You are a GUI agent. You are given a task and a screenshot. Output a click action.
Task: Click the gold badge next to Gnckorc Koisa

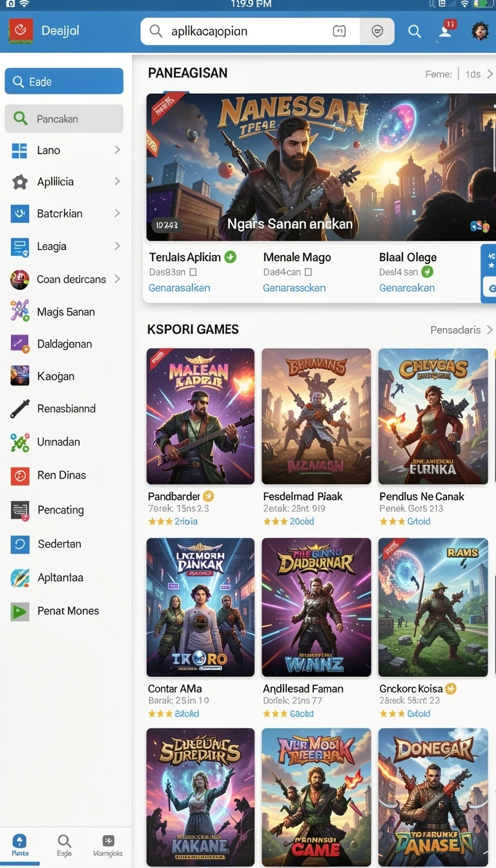click(451, 689)
